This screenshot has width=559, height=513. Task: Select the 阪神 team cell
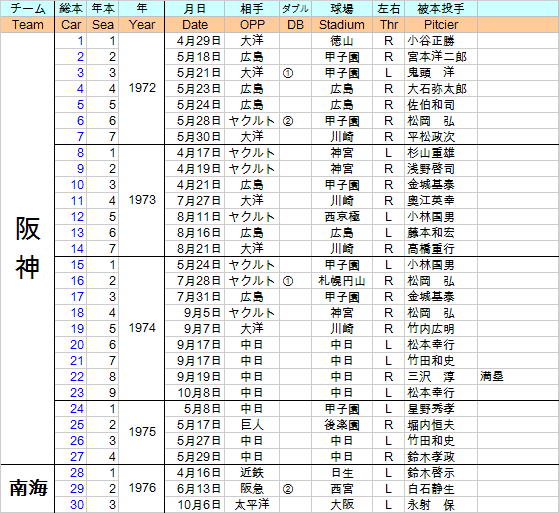click(27, 248)
